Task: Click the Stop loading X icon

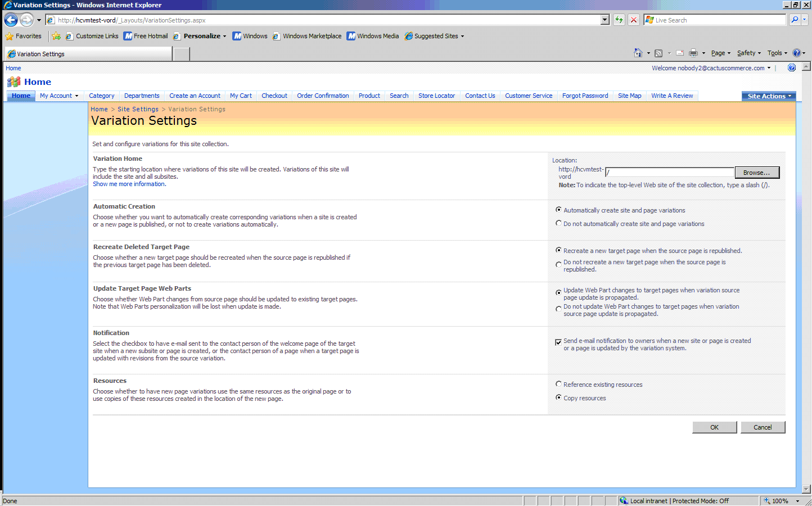Action: tap(634, 20)
